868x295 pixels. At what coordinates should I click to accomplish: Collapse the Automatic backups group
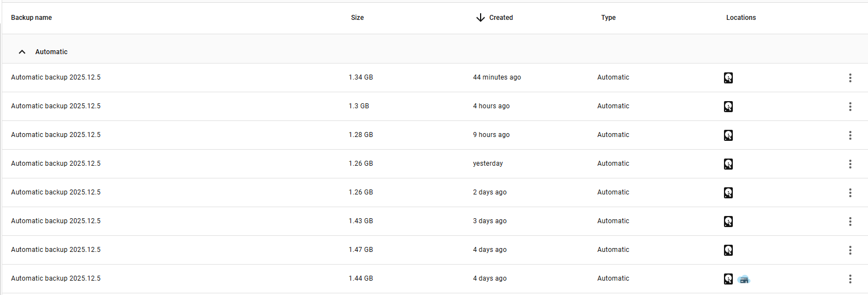click(22, 52)
